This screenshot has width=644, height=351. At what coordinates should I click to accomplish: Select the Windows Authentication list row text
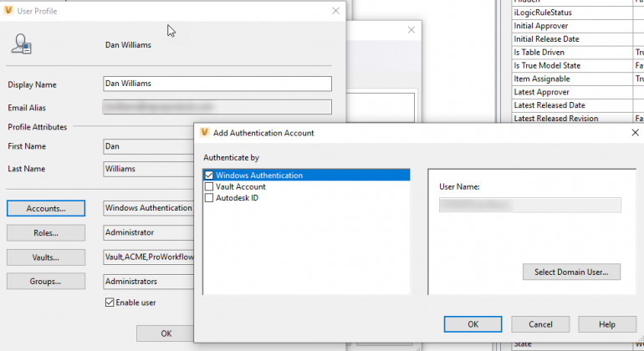pos(259,175)
